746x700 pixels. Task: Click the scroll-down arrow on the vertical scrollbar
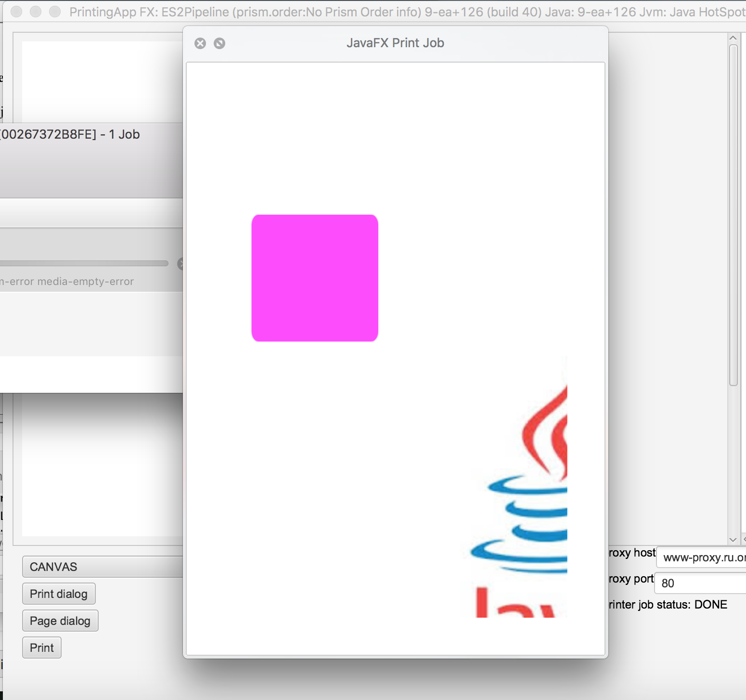(x=733, y=540)
